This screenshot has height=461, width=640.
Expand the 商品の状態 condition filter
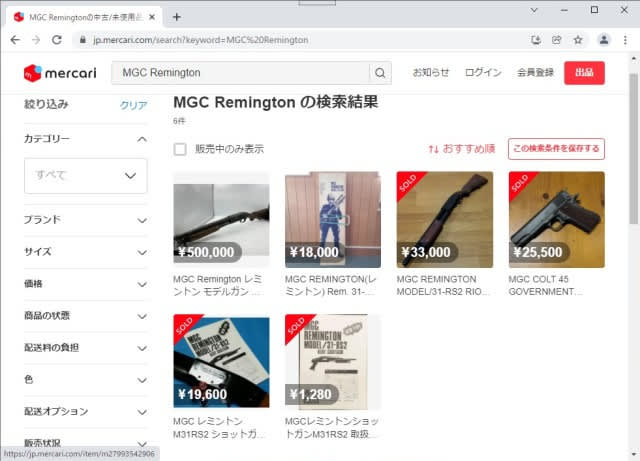click(85, 316)
